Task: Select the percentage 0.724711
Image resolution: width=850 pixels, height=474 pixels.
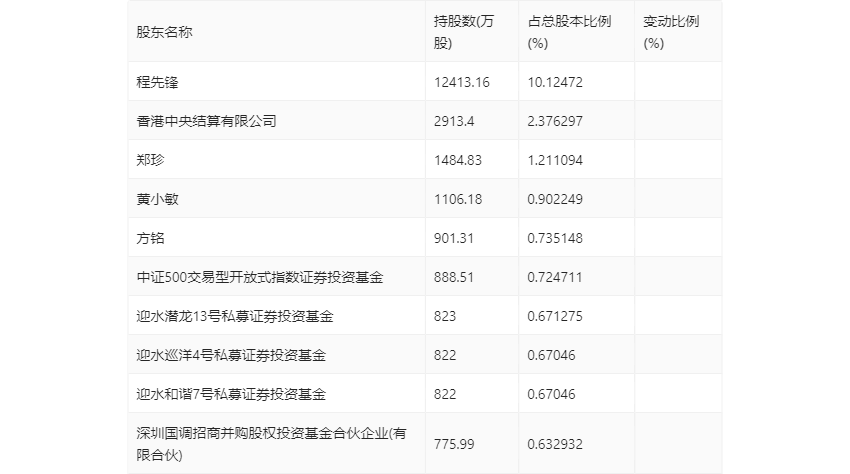Action: [x=555, y=277]
